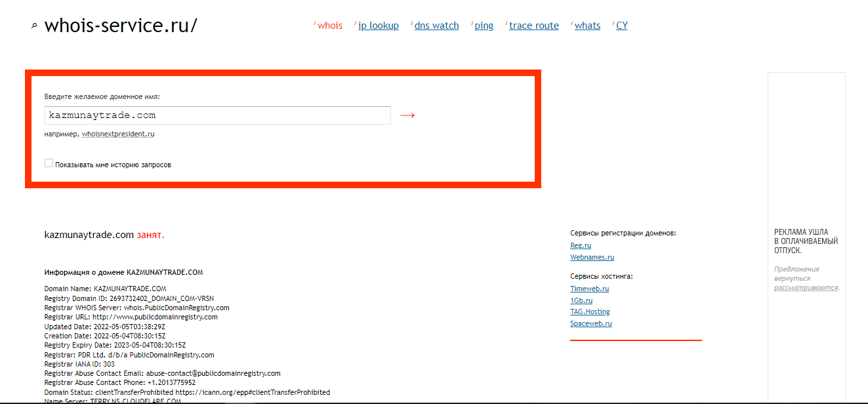The image size is (868, 404).
Task: Open the CY menu item
Action: tap(621, 26)
